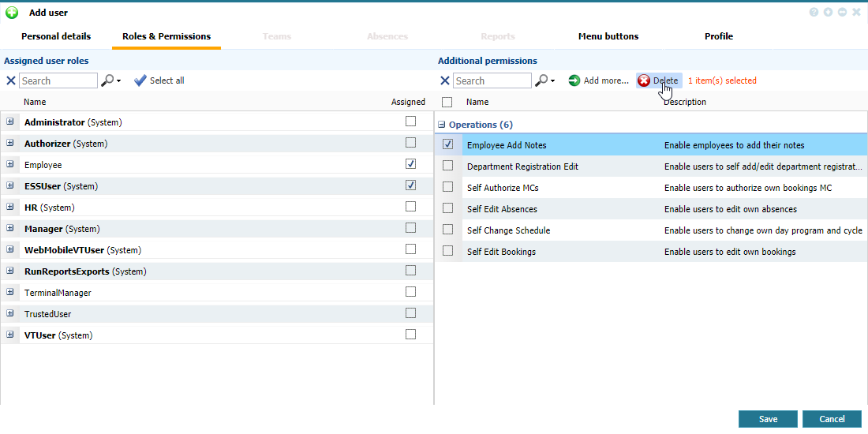This screenshot has width=868, height=434.
Task: Click the Additional permissions search field
Action: (492, 80)
